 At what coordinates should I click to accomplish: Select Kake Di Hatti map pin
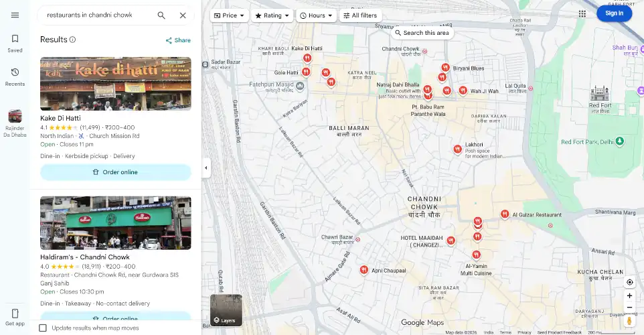[307, 58]
